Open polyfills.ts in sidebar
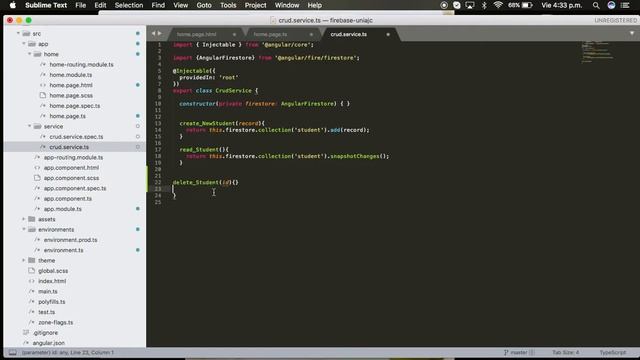 [x=51, y=302]
